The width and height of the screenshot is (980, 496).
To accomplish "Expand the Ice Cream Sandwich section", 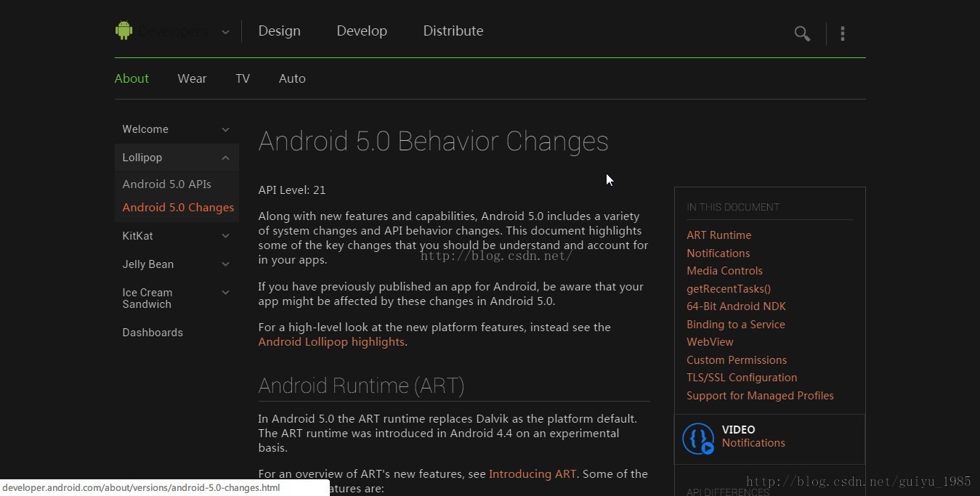I will (x=225, y=293).
